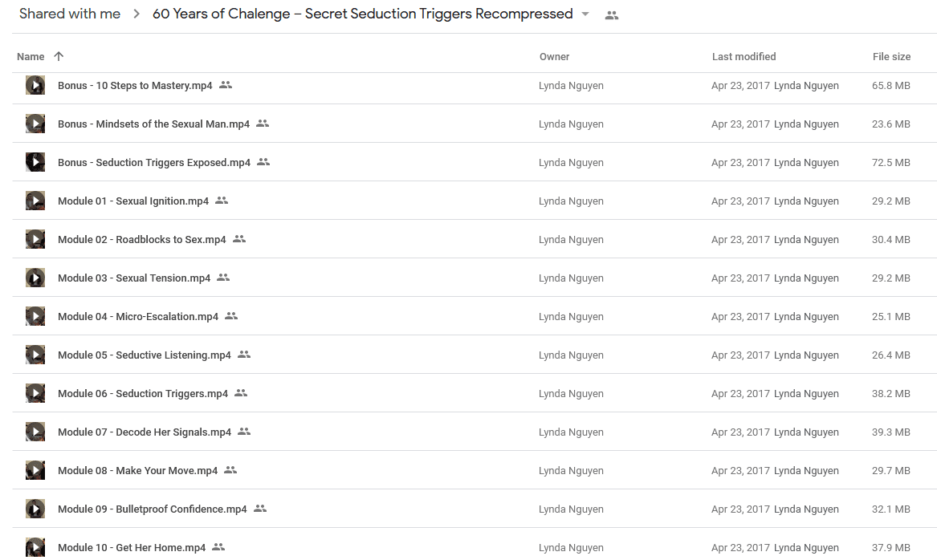Sort by the Last modified column

[744, 56]
